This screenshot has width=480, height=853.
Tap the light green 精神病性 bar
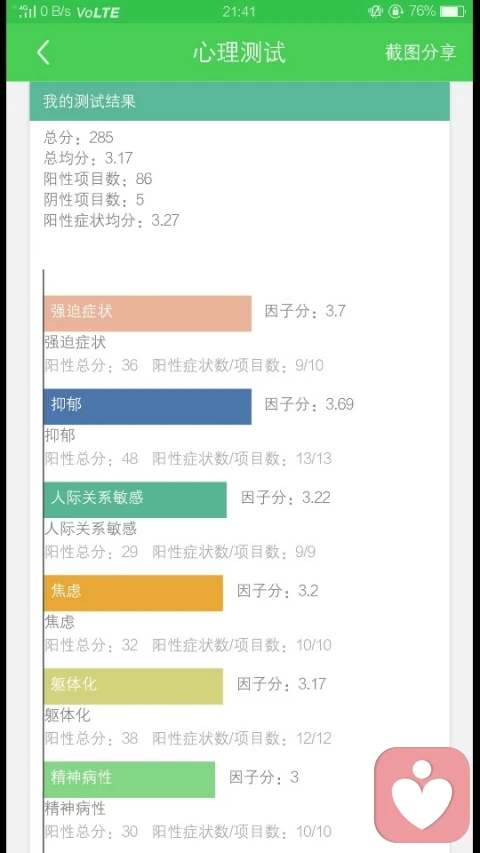[130, 779]
